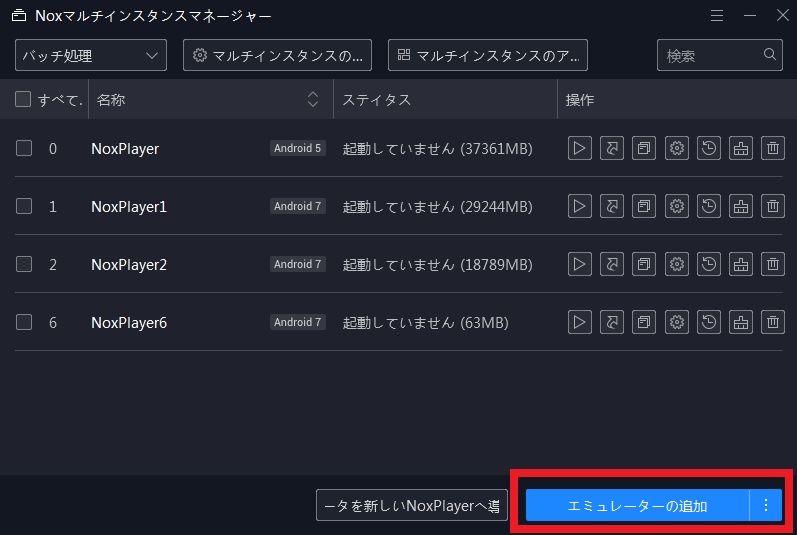Click the cleanup disk icon for NoxPlayer
Viewport: 797px width, 535px height.
[x=741, y=148]
